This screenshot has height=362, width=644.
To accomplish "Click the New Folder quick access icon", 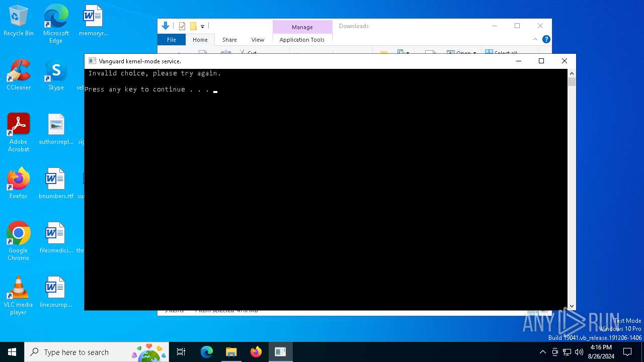I will coord(193,26).
